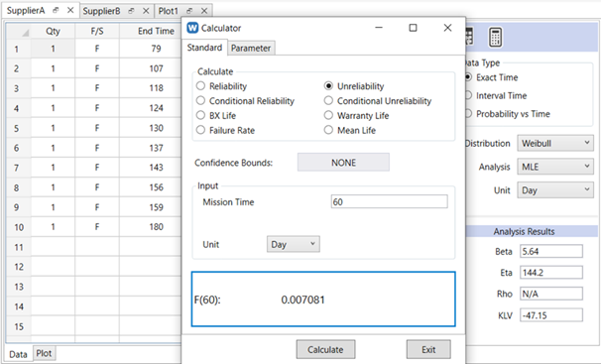
Task: Close the Plot1 tab
Action: 204,11
